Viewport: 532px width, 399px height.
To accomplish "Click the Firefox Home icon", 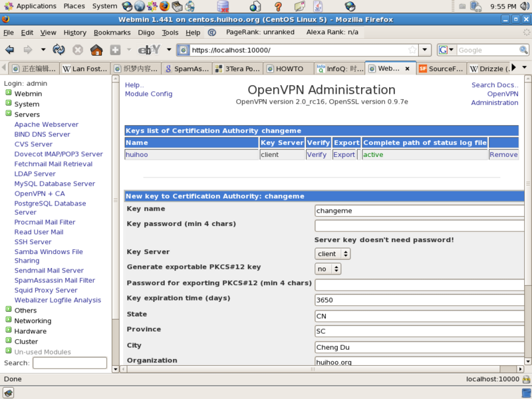I will click(95, 49).
